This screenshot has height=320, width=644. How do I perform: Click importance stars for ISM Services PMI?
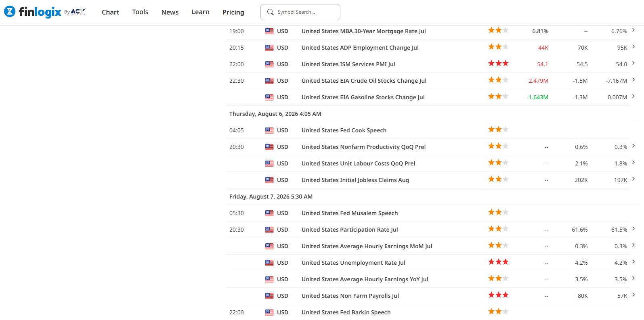(x=499, y=63)
